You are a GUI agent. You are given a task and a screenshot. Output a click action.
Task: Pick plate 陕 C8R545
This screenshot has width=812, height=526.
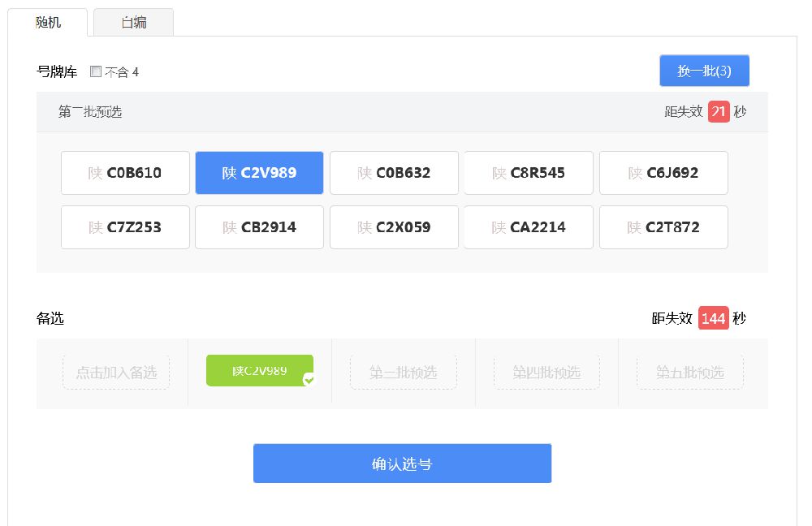point(529,173)
